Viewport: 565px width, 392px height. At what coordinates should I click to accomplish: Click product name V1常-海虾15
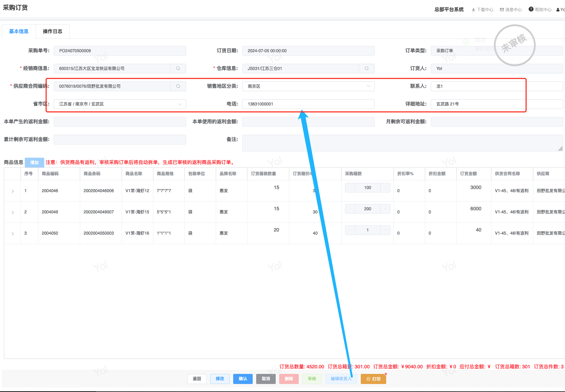click(137, 212)
